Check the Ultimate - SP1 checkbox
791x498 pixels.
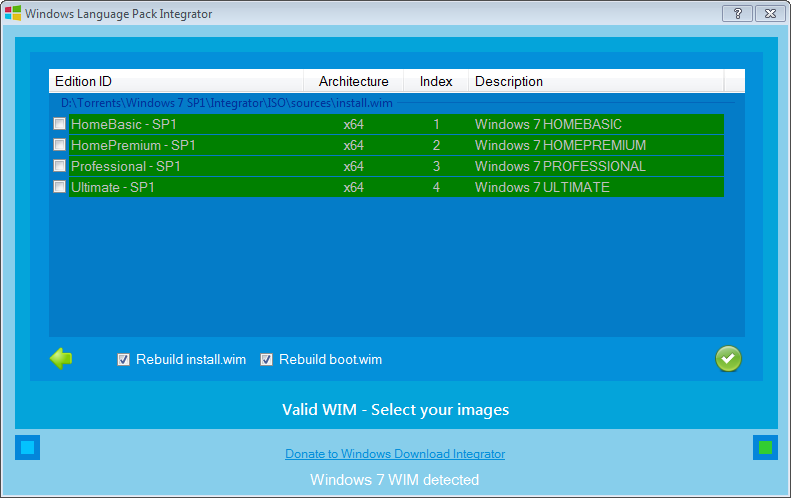coord(60,187)
